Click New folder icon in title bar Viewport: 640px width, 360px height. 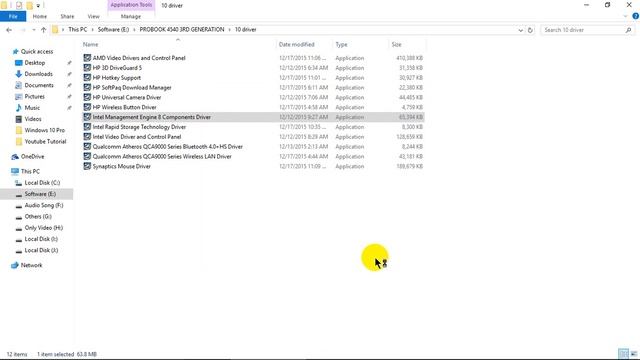(29, 5)
